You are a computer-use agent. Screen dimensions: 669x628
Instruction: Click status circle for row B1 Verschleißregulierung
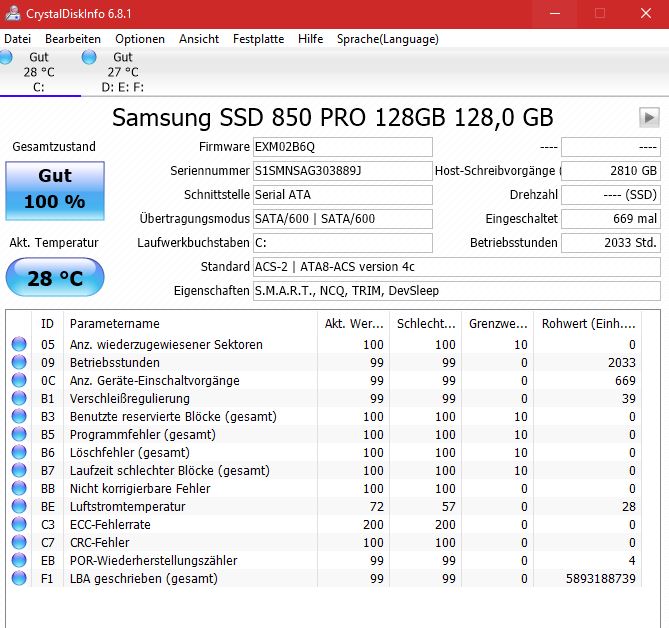coord(19,398)
